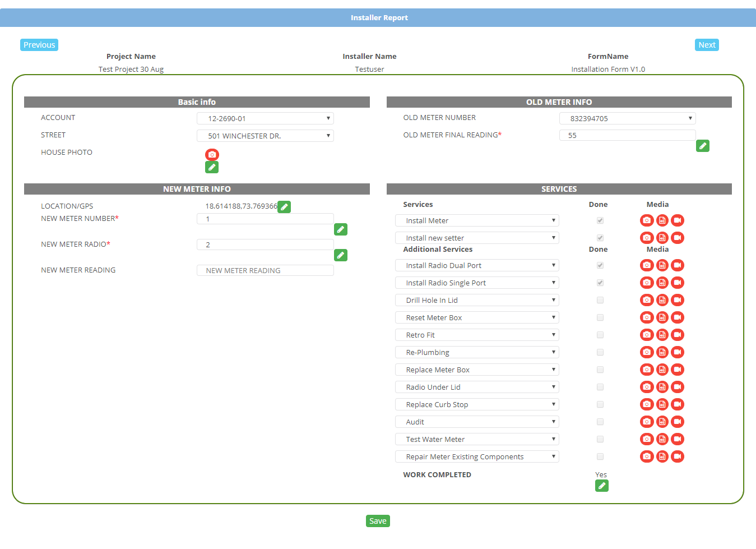Click the House Photo camera icon

point(212,155)
